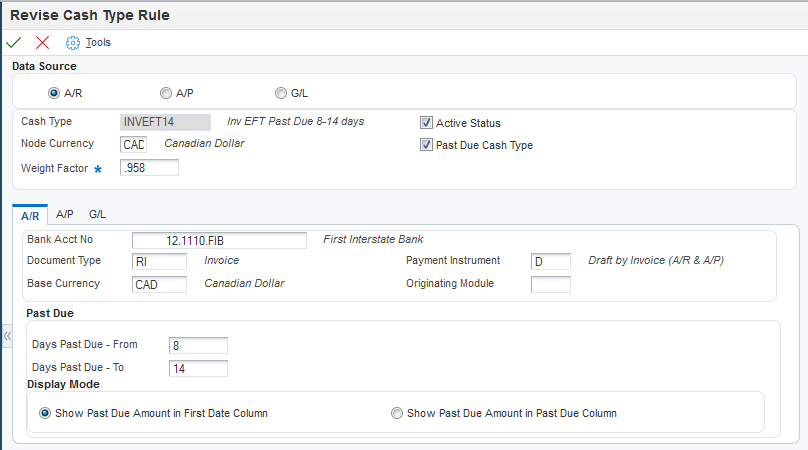
Task: Expand the collapsed left side panel
Action: click(x=6, y=339)
